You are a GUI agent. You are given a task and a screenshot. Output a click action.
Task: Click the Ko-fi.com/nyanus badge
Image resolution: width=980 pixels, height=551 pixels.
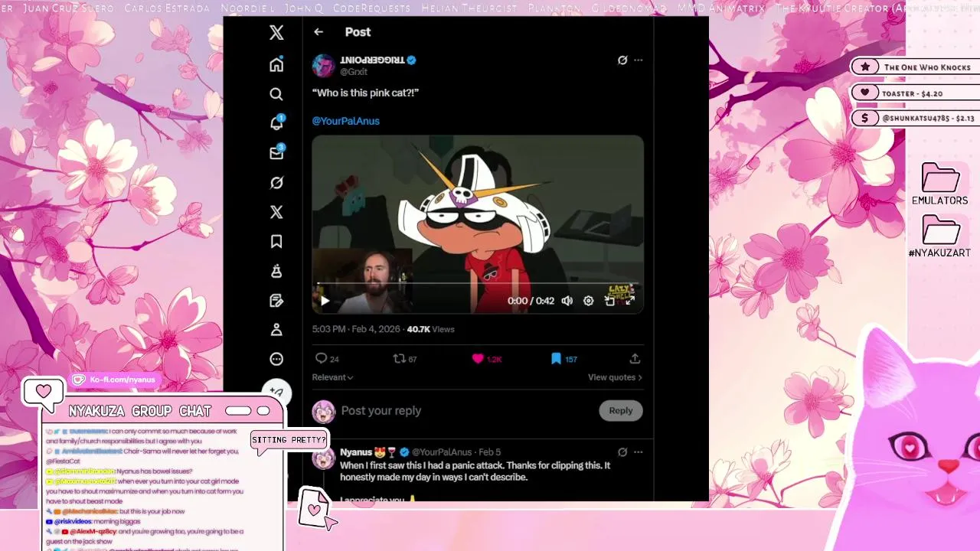[x=115, y=380]
